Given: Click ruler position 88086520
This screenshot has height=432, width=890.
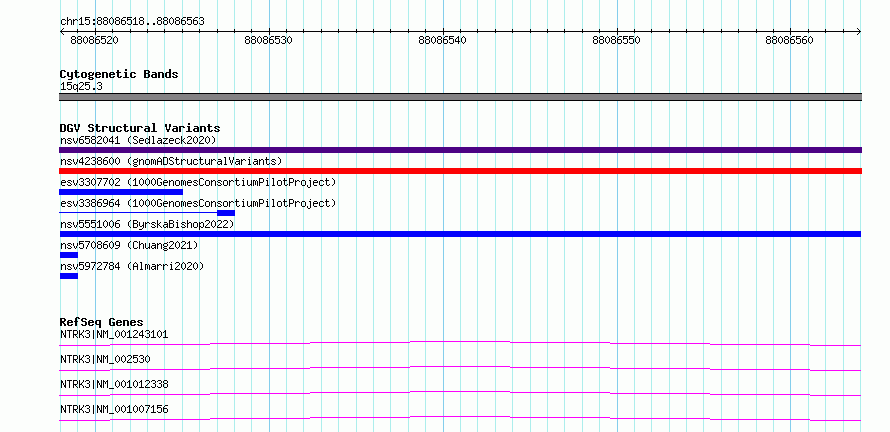Looking at the screenshot, I should tap(95, 41).
